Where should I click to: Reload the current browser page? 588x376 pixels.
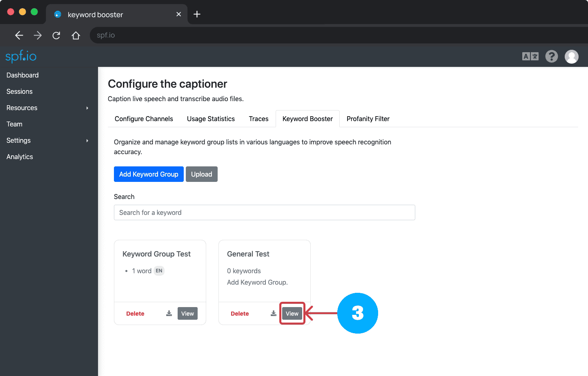(x=56, y=35)
